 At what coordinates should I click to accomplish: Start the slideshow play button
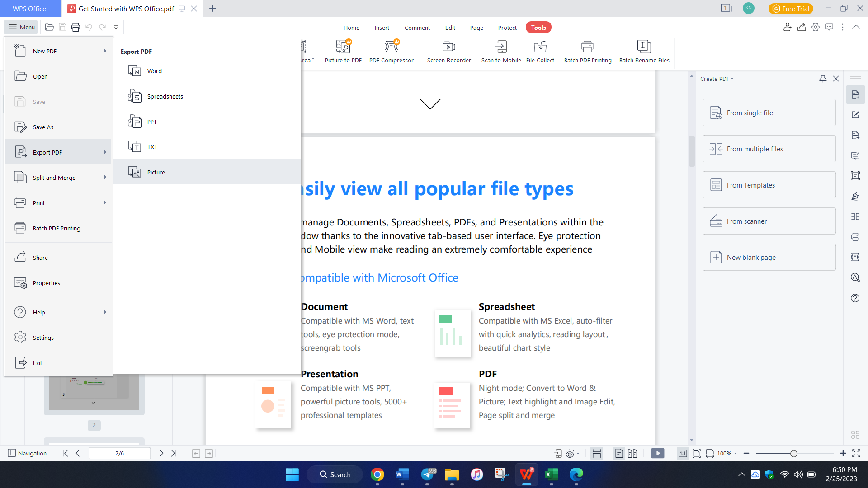tap(658, 453)
